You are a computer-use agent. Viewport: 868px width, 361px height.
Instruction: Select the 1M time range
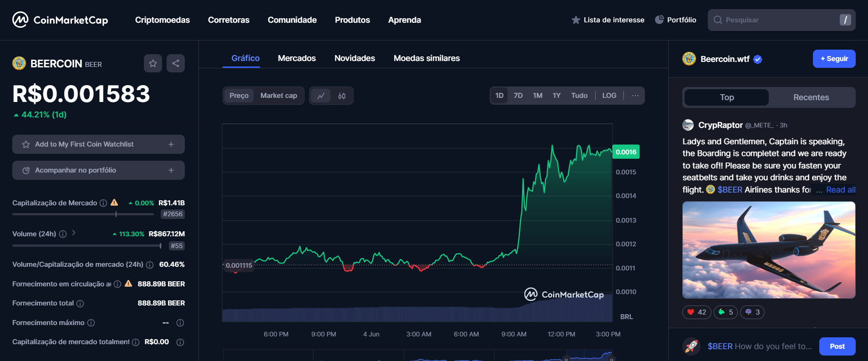(538, 96)
